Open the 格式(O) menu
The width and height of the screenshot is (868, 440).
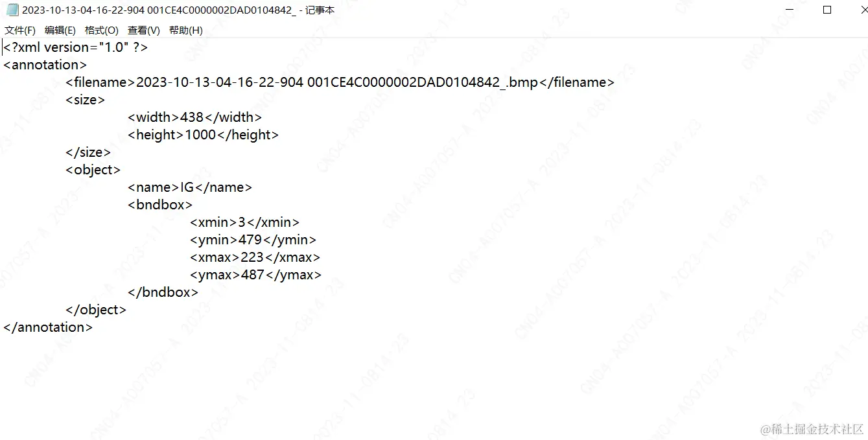tap(102, 30)
